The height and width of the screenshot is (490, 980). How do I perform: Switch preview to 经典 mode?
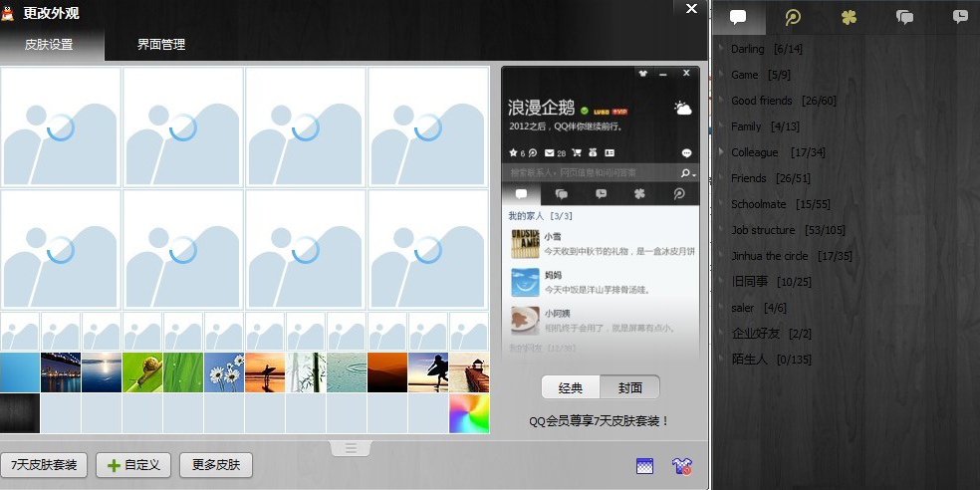point(570,387)
